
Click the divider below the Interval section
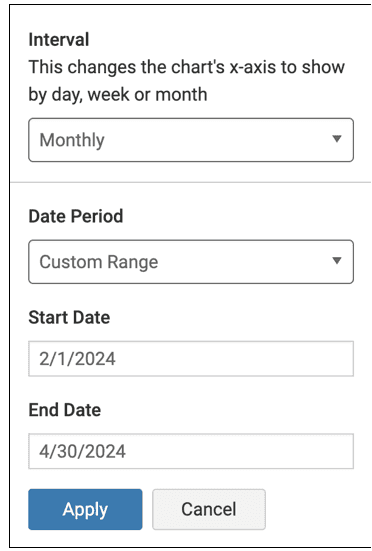(x=191, y=182)
